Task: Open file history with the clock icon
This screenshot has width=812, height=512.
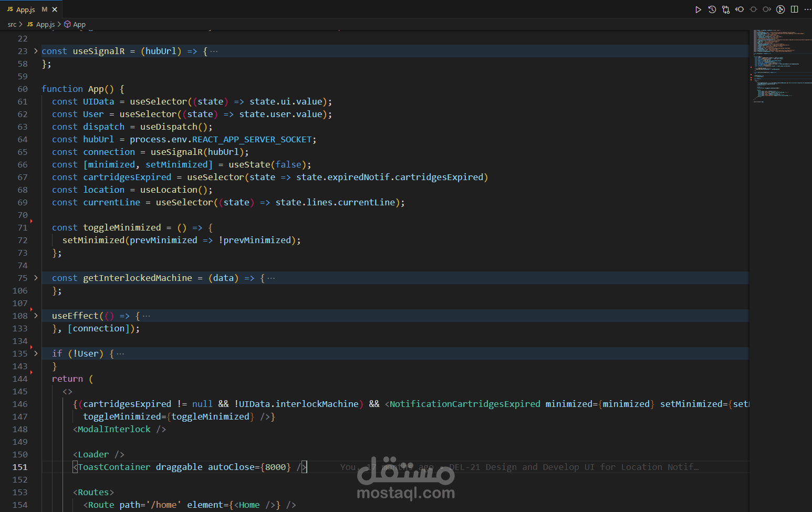Action: pos(712,9)
